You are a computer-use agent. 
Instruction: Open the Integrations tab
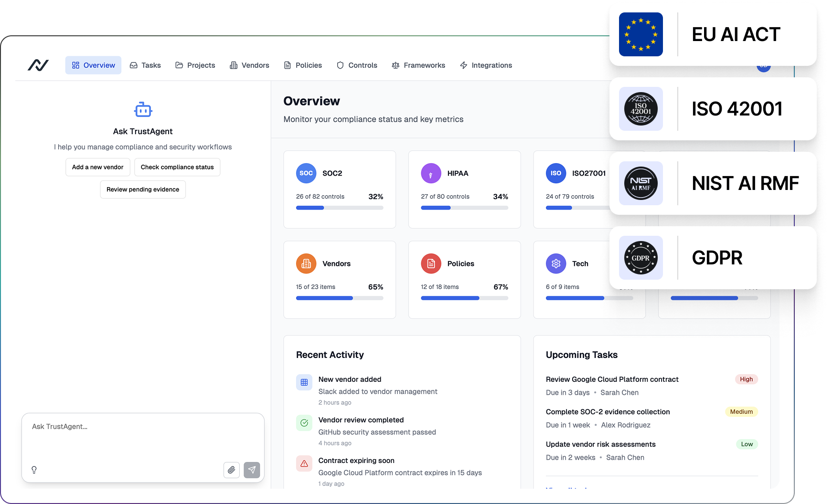click(x=486, y=65)
